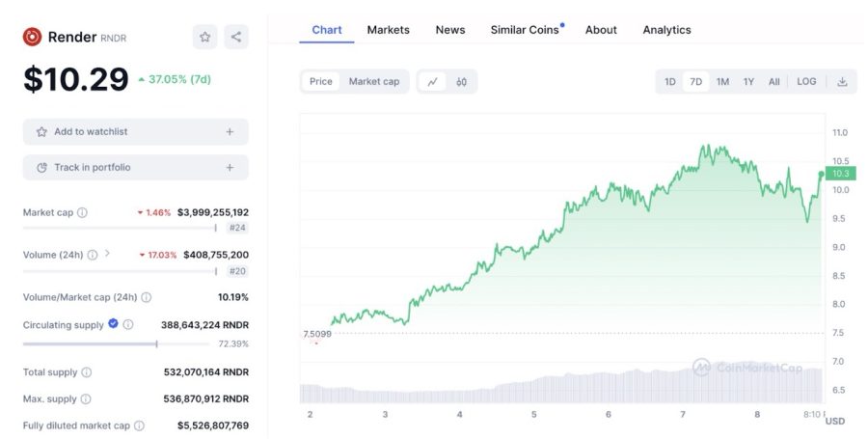The width and height of the screenshot is (868, 439).
Task: Click the plus icon on Track in portfolio
Action: pyautogui.click(x=230, y=167)
